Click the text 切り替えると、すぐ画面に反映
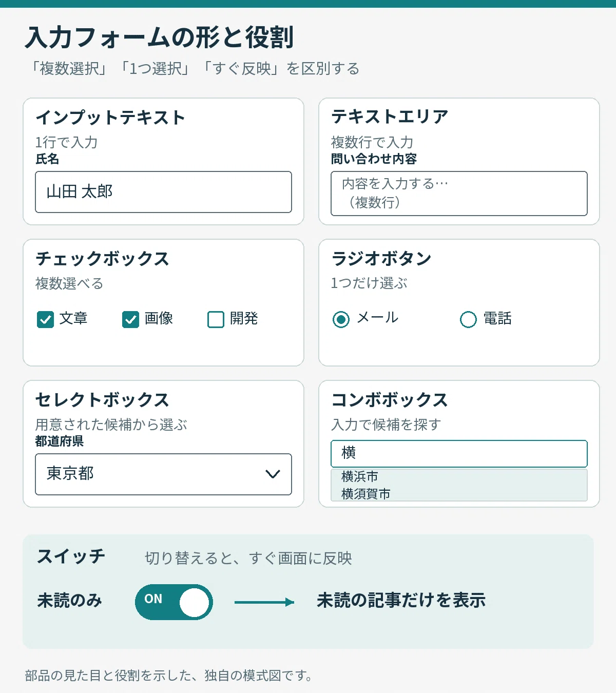The image size is (616, 693). [248, 558]
